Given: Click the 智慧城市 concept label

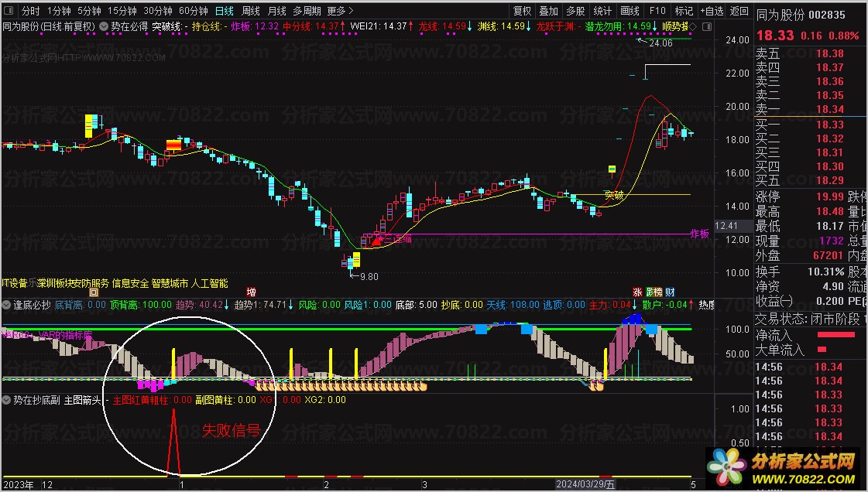Looking at the screenshot, I should (x=170, y=283).
